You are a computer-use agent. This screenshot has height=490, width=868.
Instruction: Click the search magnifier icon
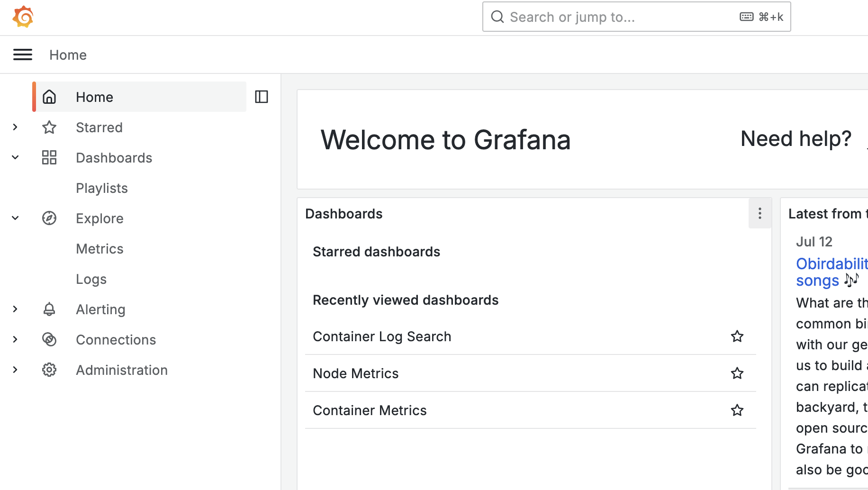click(x=497, y=17)
